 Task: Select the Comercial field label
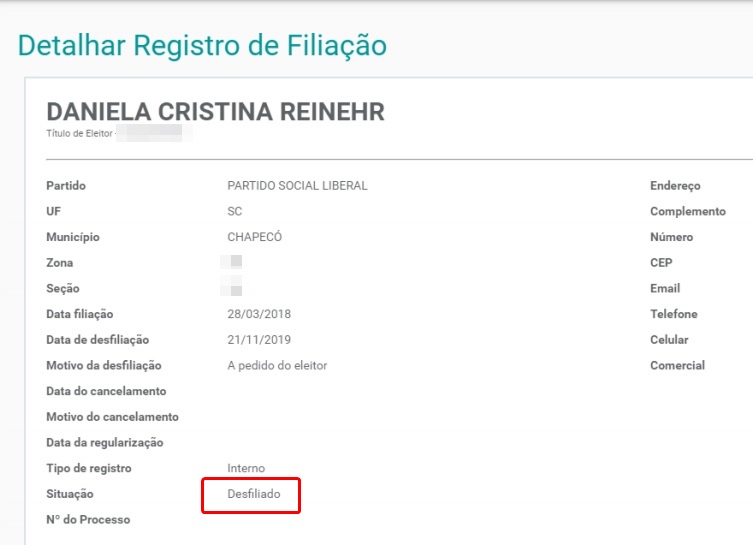click(677, 366)
